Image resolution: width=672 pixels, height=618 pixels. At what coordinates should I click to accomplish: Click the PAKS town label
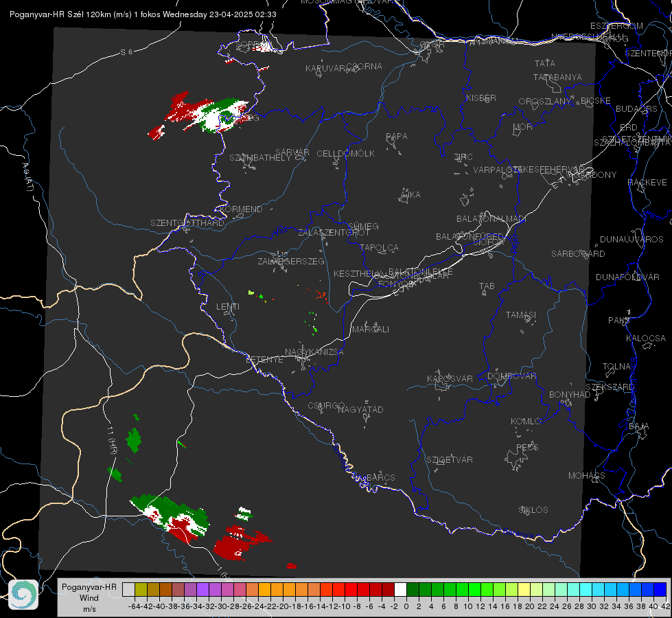point(619,321)
